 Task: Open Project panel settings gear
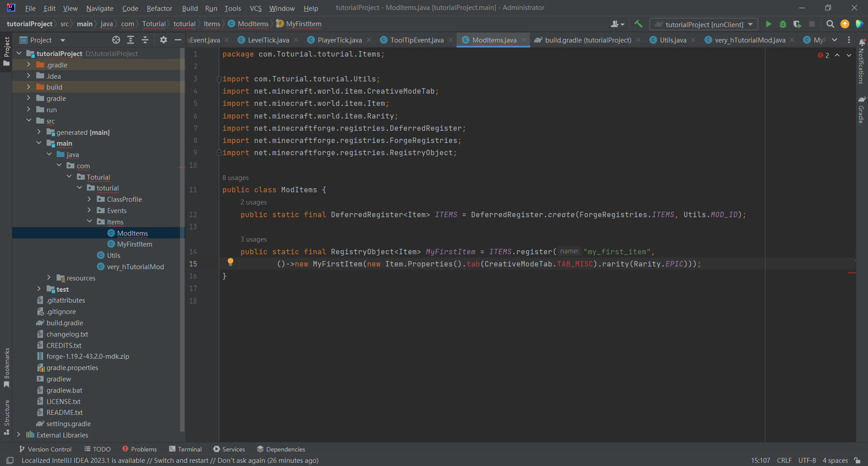(x=164, y=40)
